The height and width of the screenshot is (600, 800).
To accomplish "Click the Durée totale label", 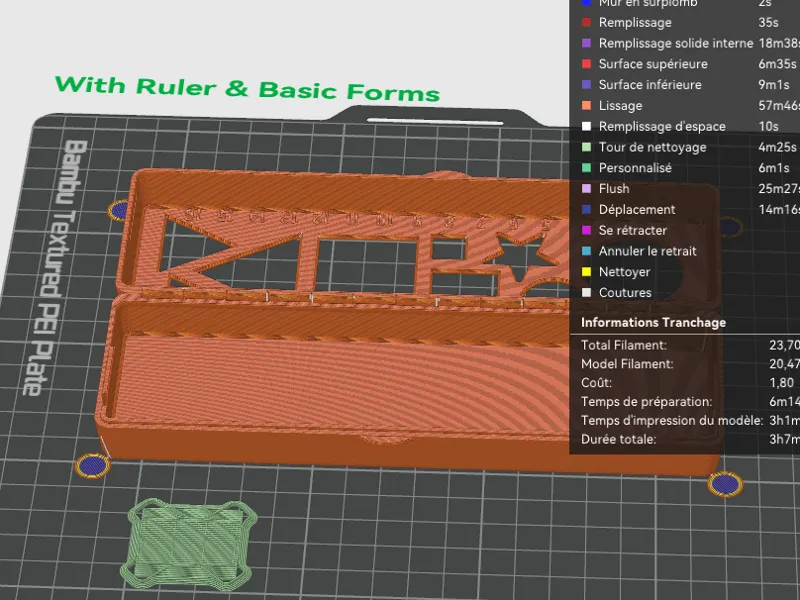I will click(618, 439).
